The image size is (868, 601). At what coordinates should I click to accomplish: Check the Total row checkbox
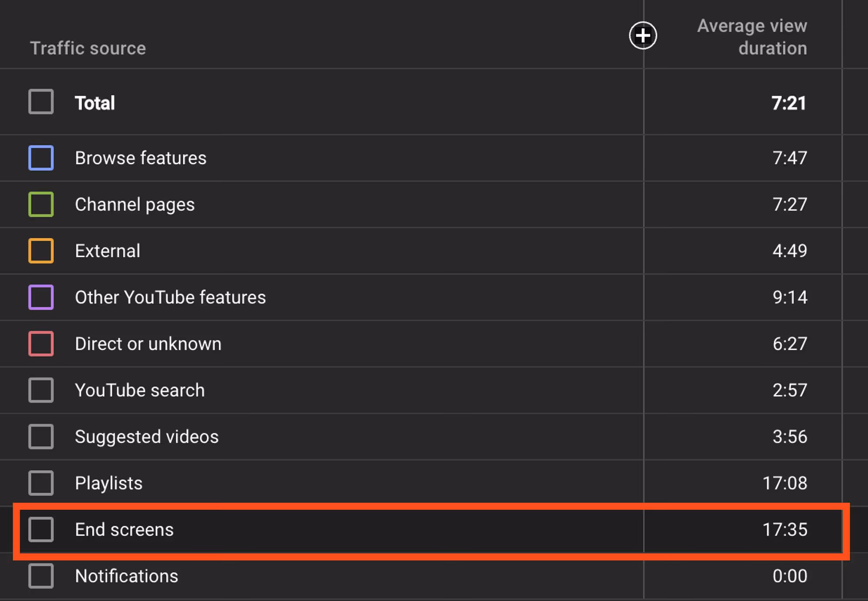(x=41, y=102)
